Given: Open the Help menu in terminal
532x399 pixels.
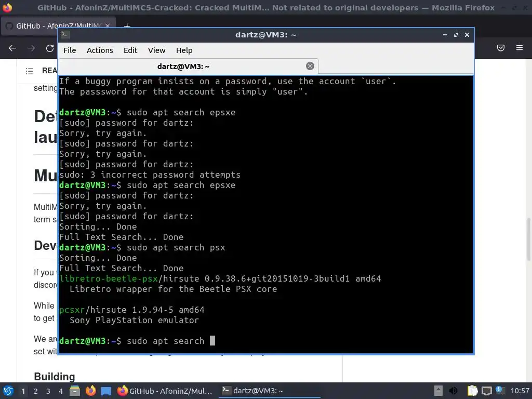Looking at the screenshot, I should (x=184, y=50).
